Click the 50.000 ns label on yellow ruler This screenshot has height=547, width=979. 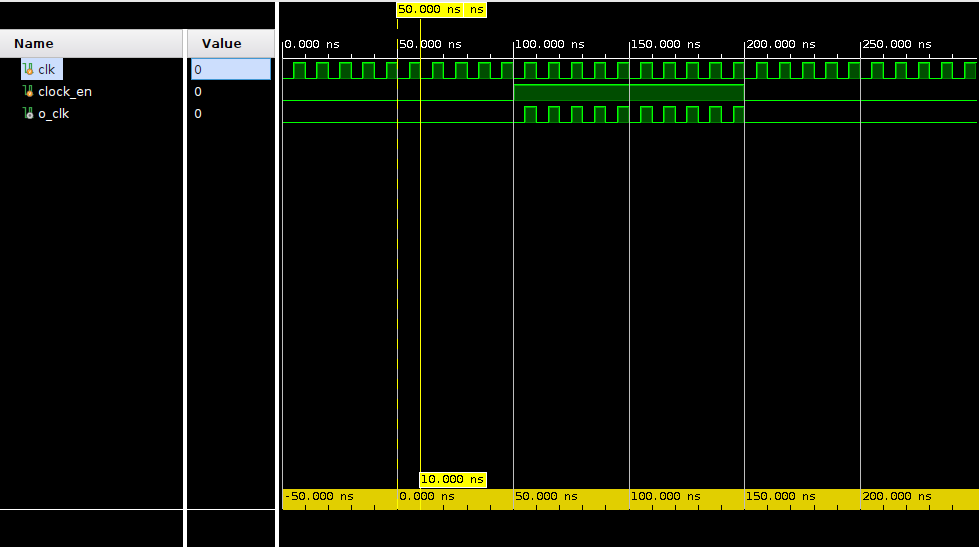click(x=546, y=496)
